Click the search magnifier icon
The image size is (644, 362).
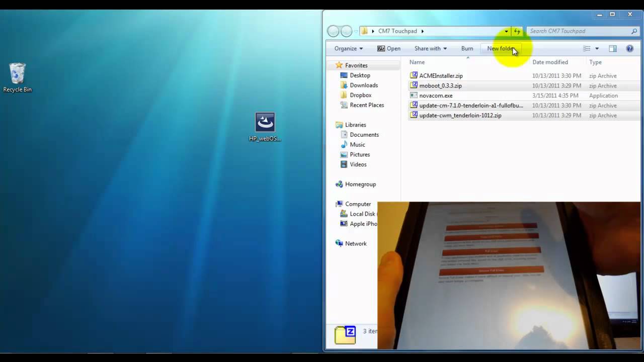point(634,31)
